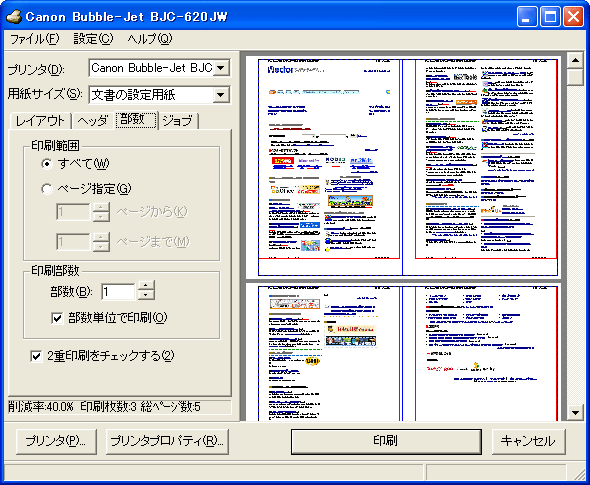Decrease the ページまで end page stepper

(101, 246)
